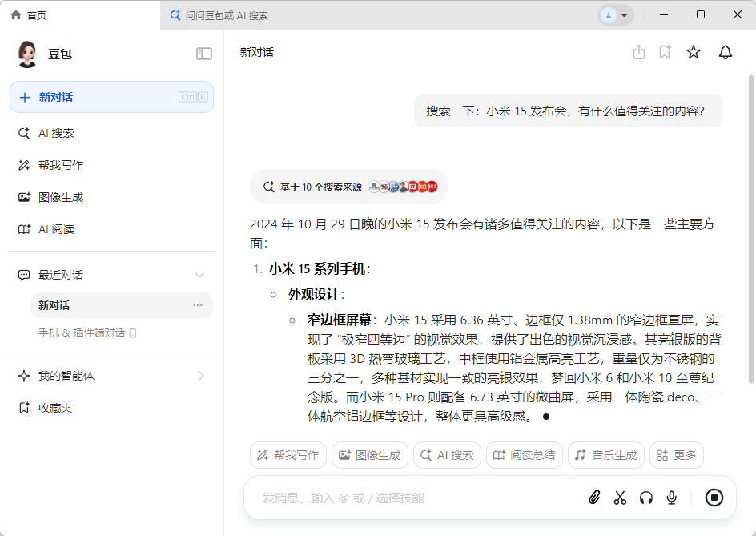Image resolution: width=756 pixels, height=536 pixels.
Task: Open the more options dots on 新对话
Action: (198, 305)
